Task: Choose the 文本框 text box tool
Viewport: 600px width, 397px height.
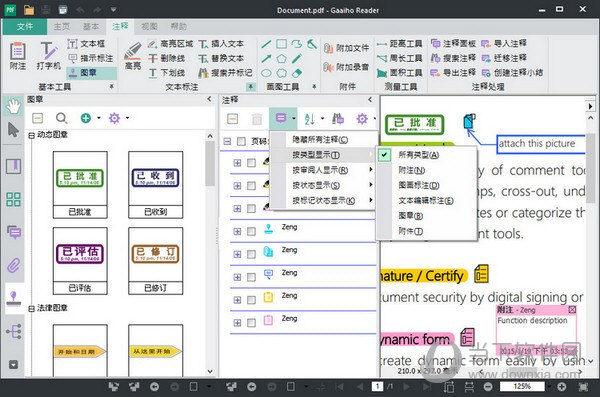Action: click(x=86, y=44)
